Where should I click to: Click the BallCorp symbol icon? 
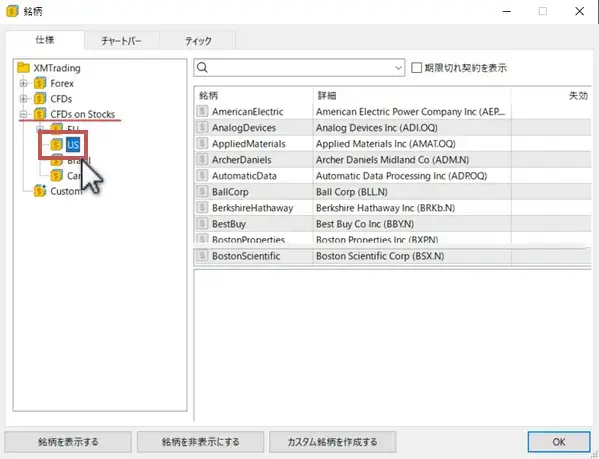click(202, 191)
